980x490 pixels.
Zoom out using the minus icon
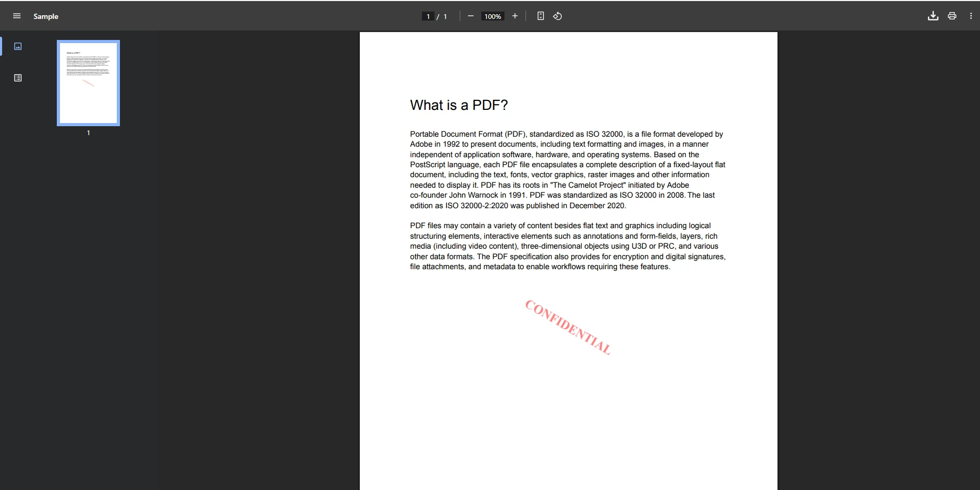click(471, 16)
